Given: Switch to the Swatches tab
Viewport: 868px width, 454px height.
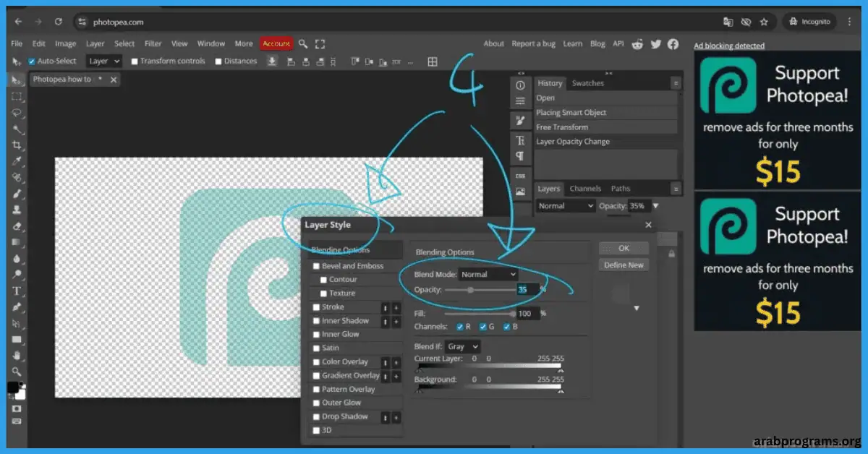Looking at the screenshot, I should click(587, 83).
